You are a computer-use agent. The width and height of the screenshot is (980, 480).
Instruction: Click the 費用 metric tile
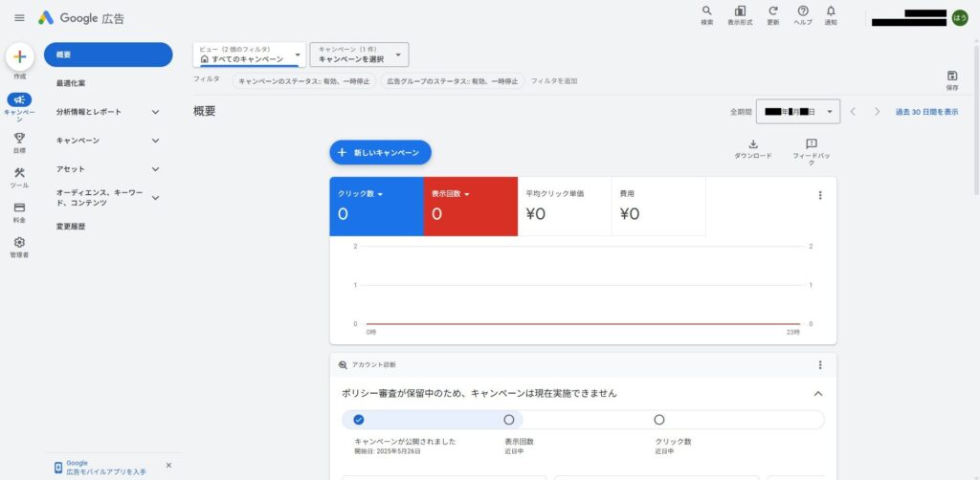(x=658, y=207)
